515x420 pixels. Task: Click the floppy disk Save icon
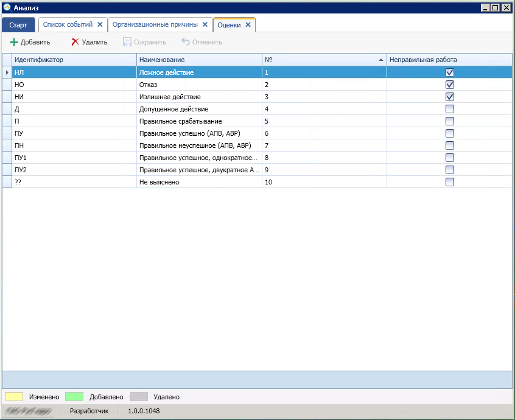[127, 42]
